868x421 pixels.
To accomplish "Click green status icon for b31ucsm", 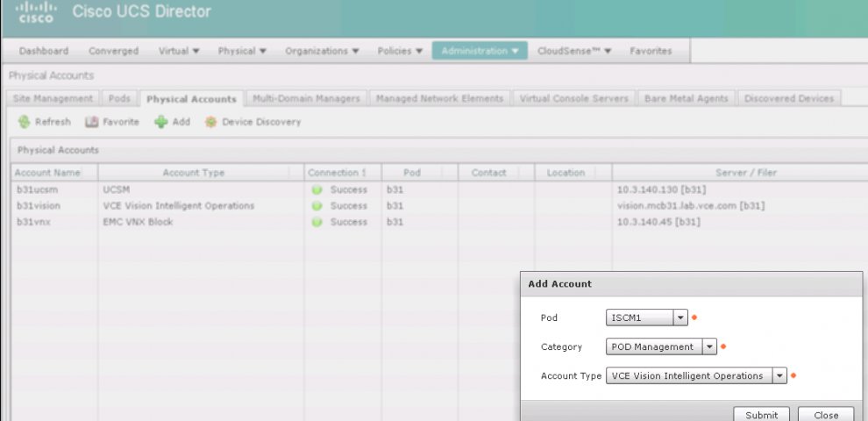I will click(317, 190).
